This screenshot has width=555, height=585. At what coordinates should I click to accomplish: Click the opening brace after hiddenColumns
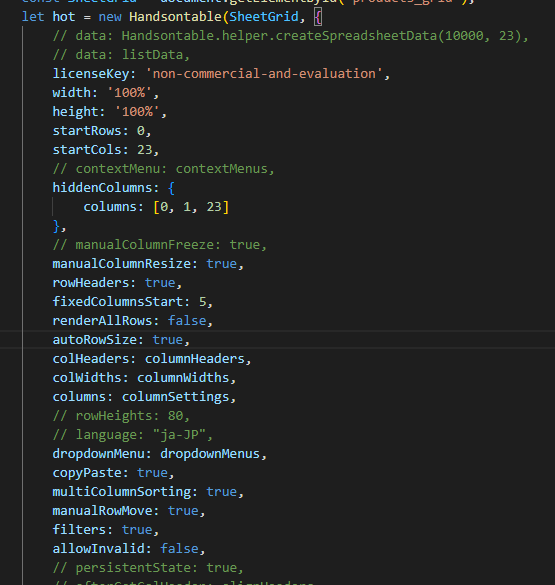171,188
